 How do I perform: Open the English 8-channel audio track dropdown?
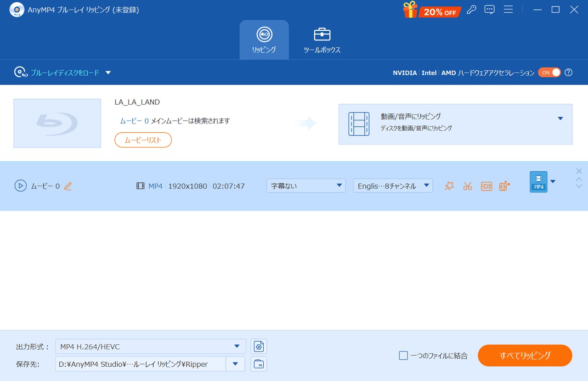tap(393, 185)
